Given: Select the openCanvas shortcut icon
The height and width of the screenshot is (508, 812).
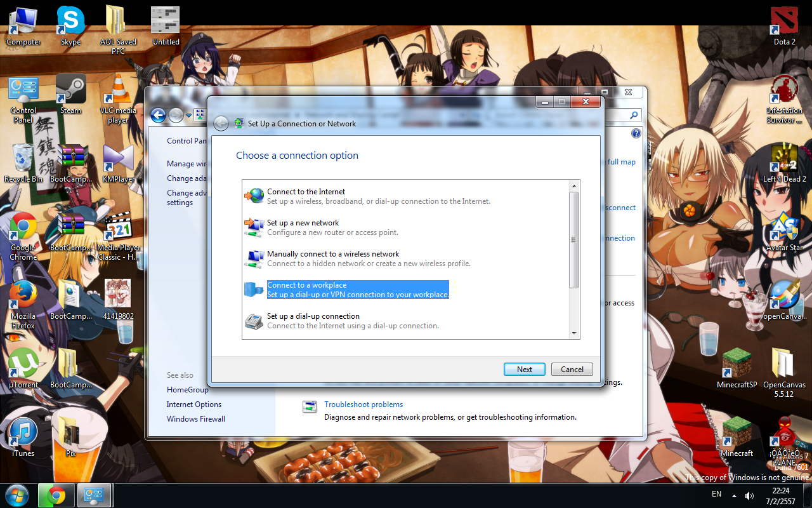Looking at the screenshot, I should point(784,300).
